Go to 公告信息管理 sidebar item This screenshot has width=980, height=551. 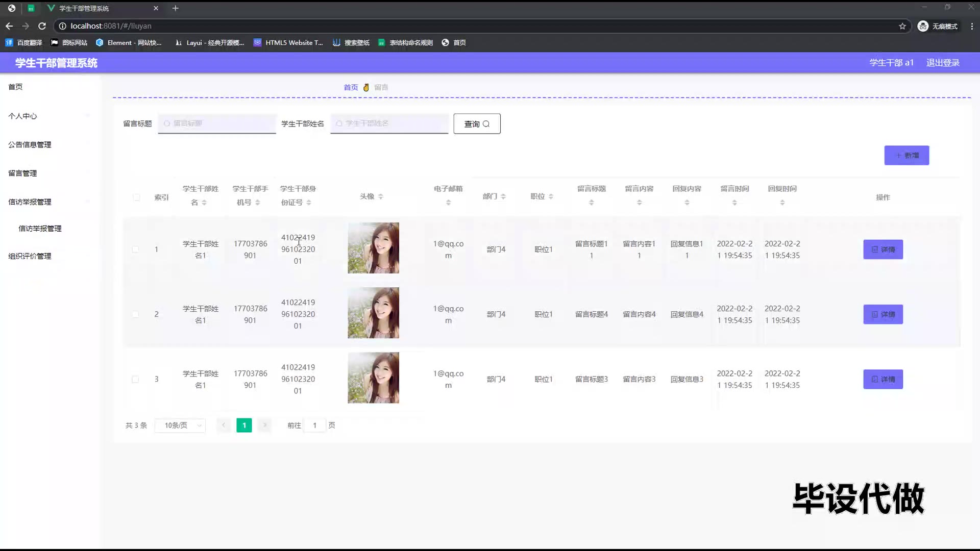[30, 144]
